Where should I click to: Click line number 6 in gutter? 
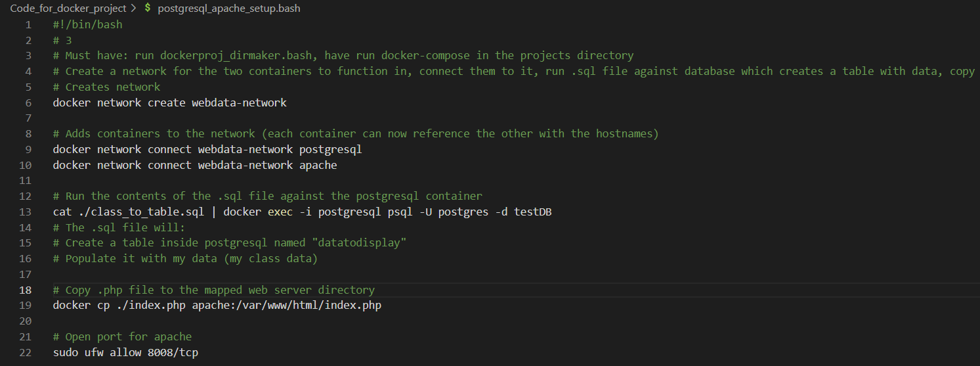pyautogui.click(x=28, y=103)
